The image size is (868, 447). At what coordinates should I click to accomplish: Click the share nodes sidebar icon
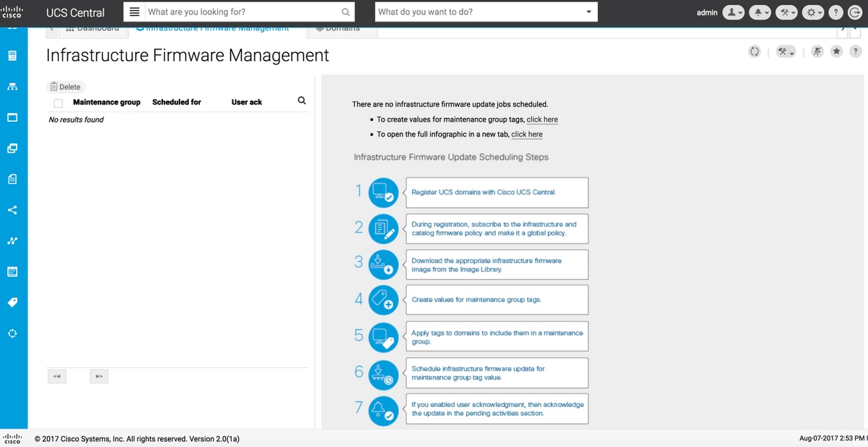point(12,210)
